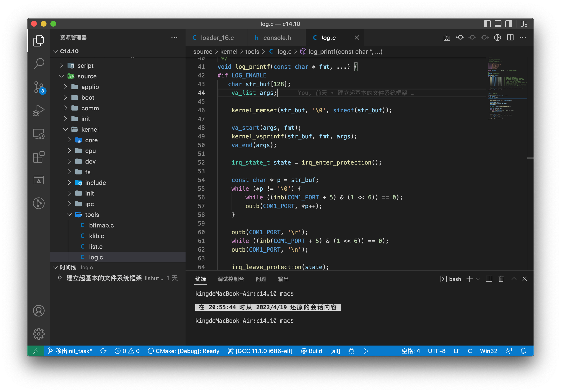Switch to the console.h tab
The height and width of the screenshot is (392, 561).
277,38
